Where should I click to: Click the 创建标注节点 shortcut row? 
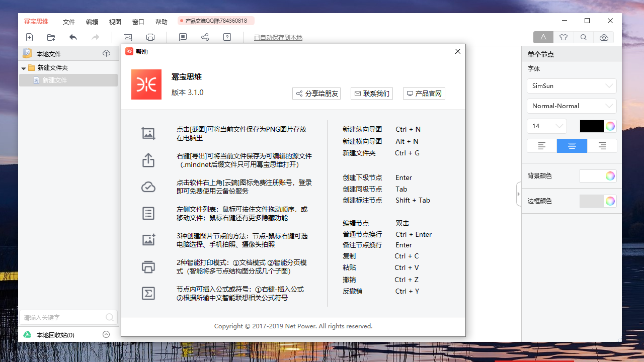point(386,200)
